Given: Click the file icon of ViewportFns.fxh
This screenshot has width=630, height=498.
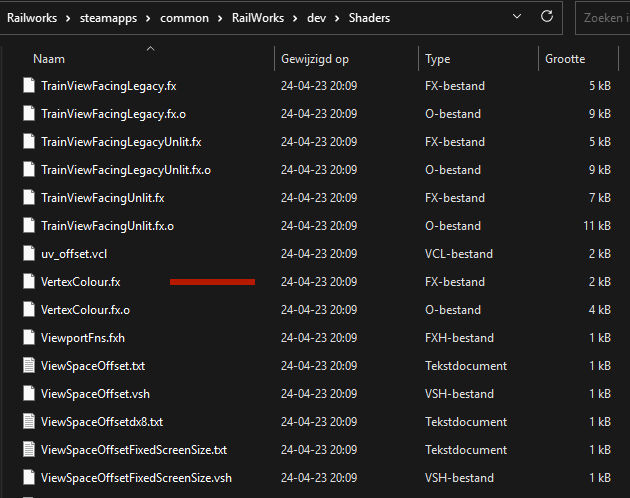Looking at the screenshot, I should click(29, 338).
